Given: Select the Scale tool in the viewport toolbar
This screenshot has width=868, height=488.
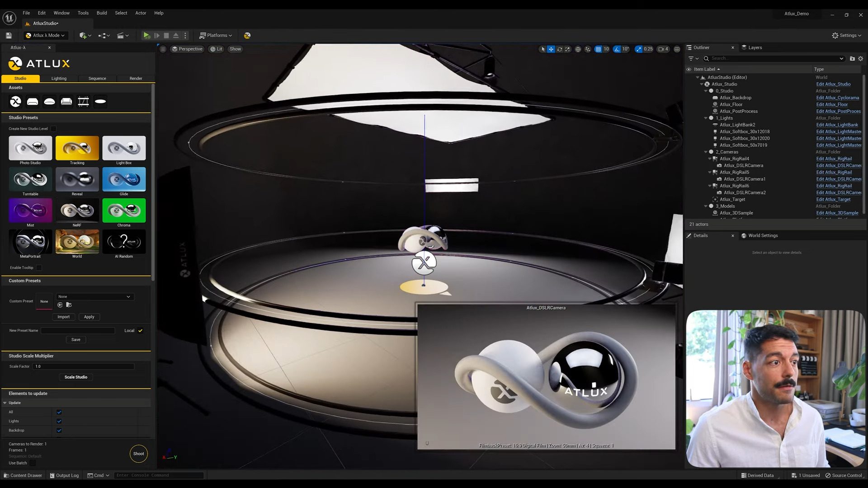Looking at the screenshot, I should pyautogui.click(x=568, y=49).
